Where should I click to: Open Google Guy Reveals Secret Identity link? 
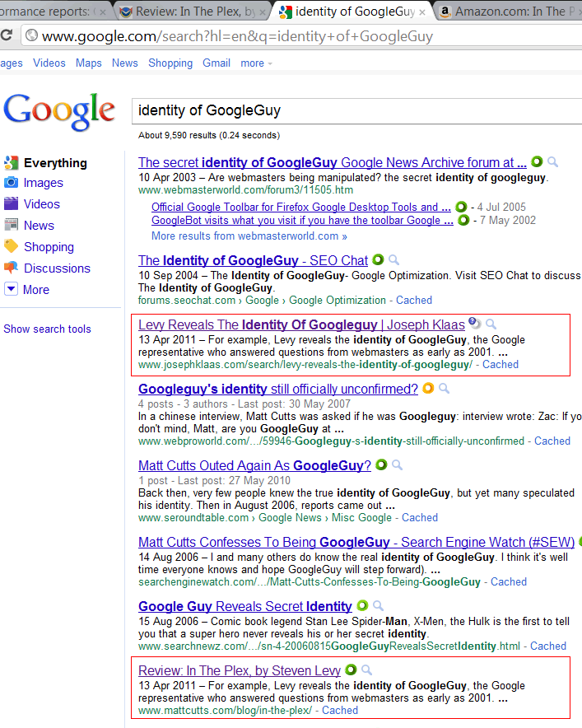pyautogui.click(x=245, y=606)
